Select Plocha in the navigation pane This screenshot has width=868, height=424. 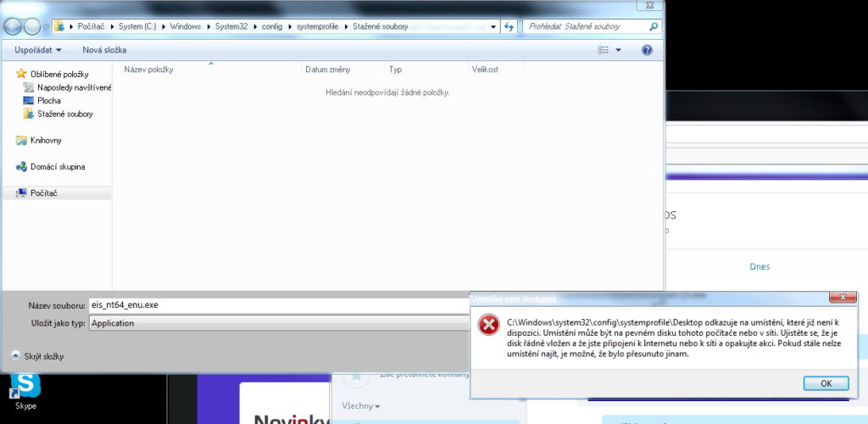tap(42, 101)
